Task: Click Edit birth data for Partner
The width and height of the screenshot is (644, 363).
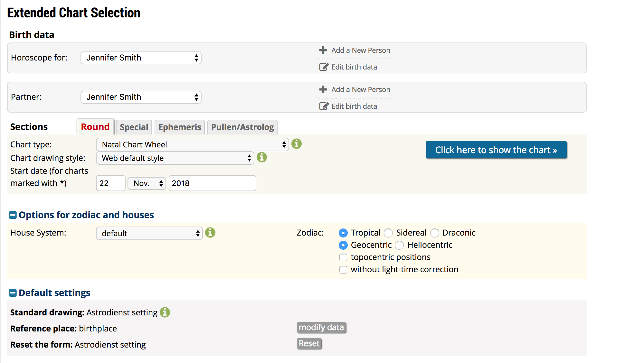Action: coord(354,106)
